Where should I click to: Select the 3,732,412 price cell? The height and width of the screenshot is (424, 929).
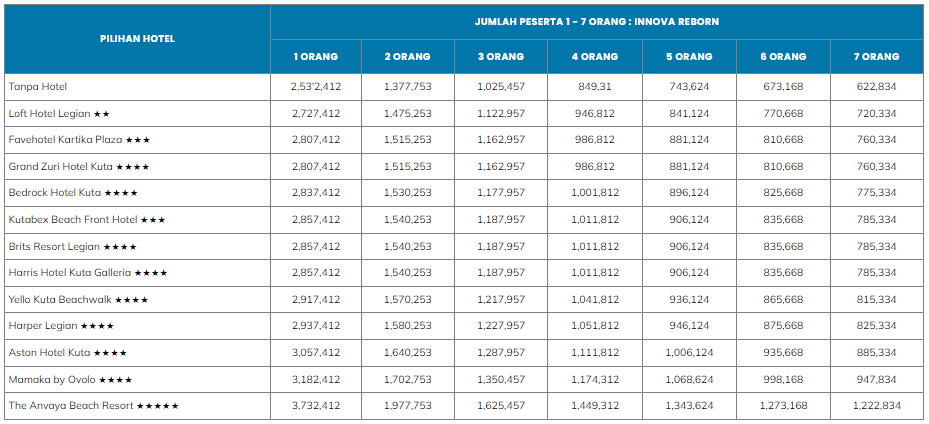pyautogui.click(x=316, y=406)
